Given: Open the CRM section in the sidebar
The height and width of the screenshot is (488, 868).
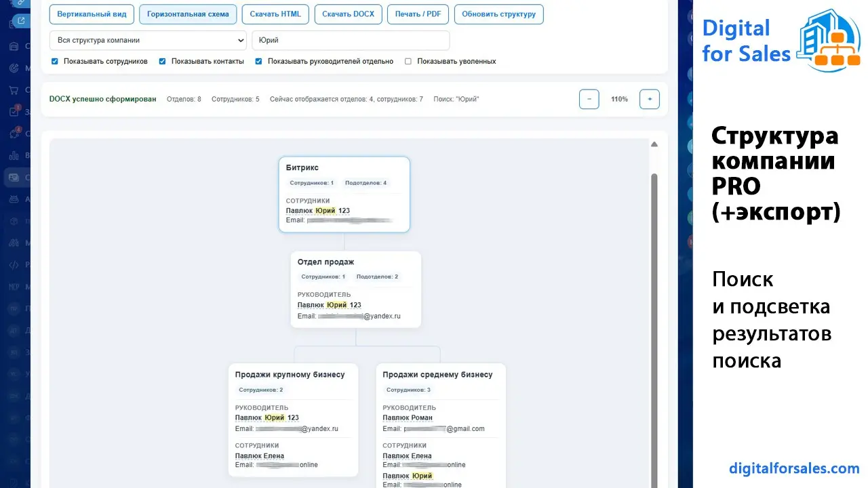Looking at the screenshot, I should [15, 47].
